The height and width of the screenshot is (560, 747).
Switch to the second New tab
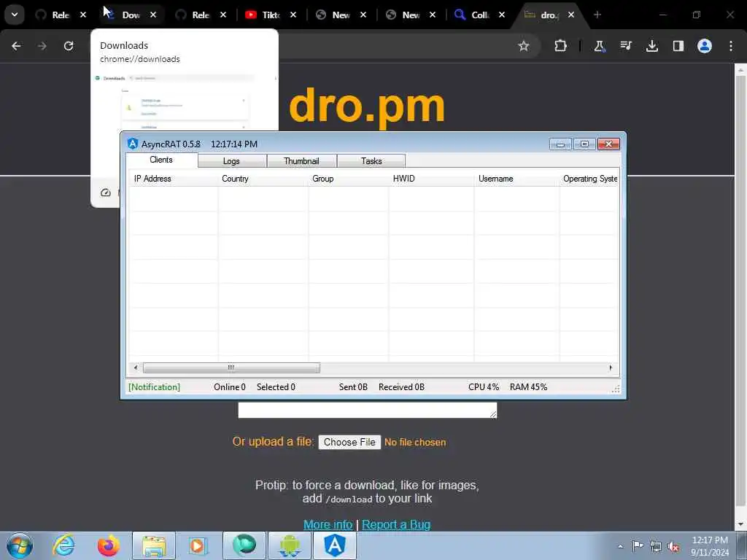pyautogui.click(x=403, y=15)
